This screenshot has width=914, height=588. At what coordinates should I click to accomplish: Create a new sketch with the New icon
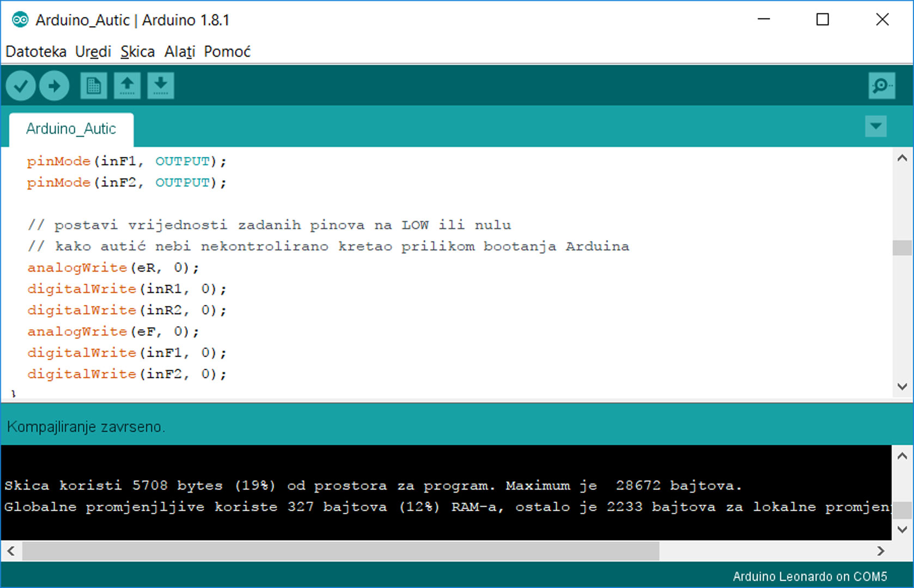click(x=93, y=86)
